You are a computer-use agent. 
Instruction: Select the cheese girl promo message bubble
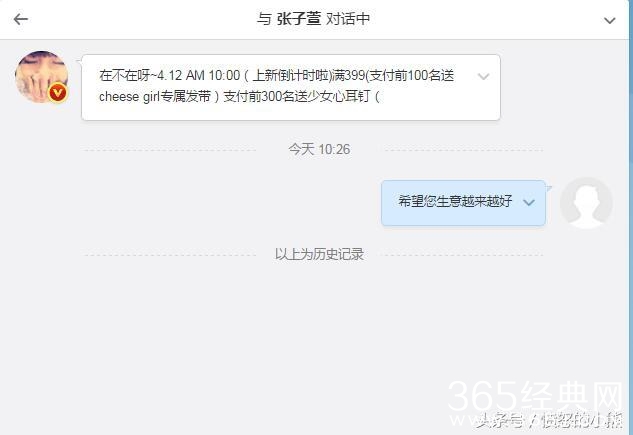(291, 87)
